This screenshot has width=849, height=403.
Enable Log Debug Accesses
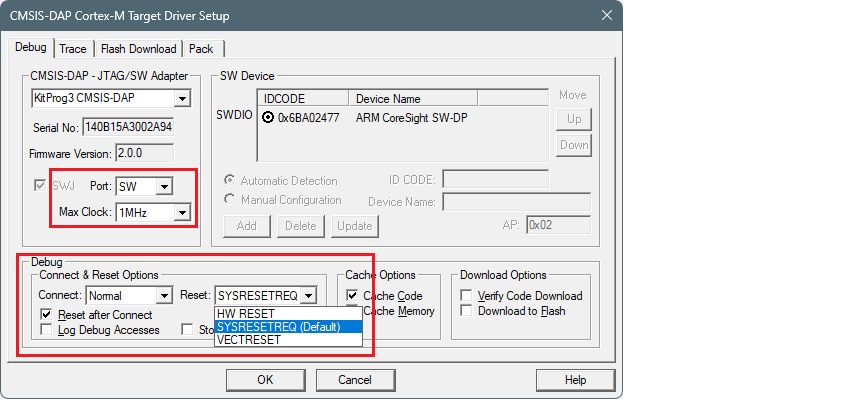(46, 330)
